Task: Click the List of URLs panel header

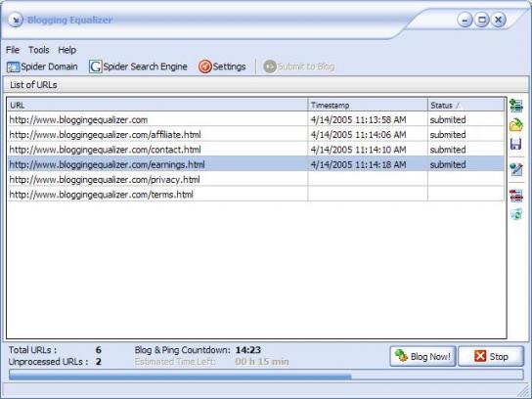Action: (x=266, y=85)
